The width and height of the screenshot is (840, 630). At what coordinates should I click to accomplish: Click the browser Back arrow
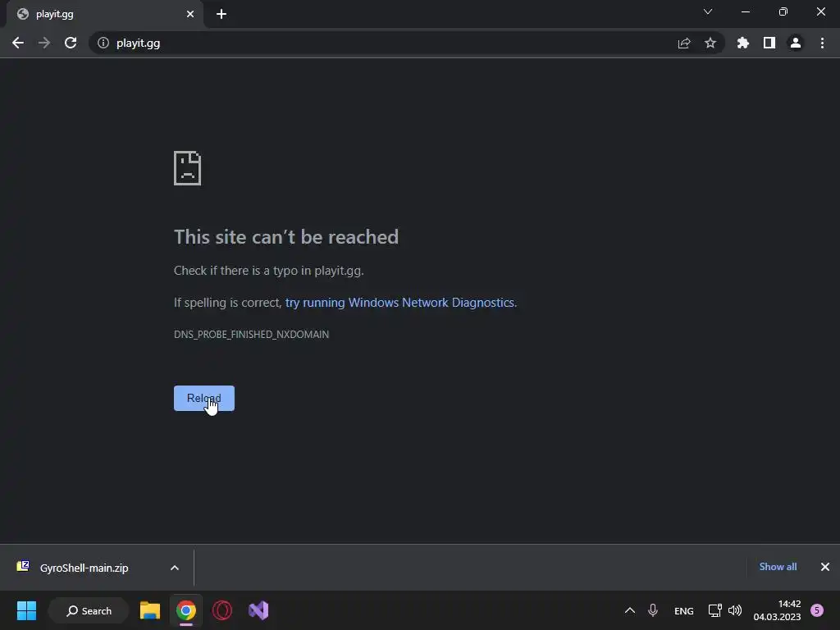(18, 43)
